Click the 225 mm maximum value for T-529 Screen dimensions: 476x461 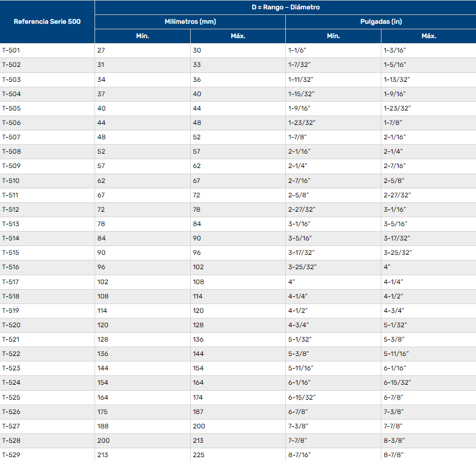coord(198,455)
